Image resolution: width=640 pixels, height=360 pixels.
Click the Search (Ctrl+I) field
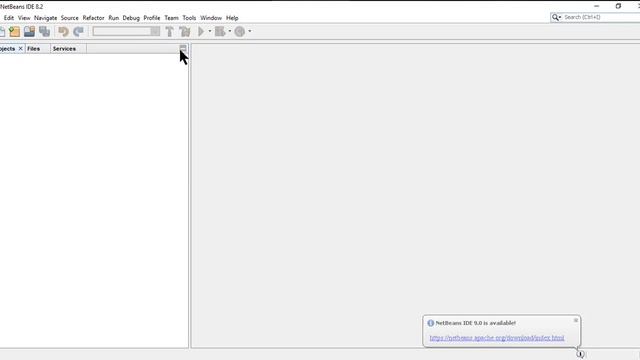600,17
